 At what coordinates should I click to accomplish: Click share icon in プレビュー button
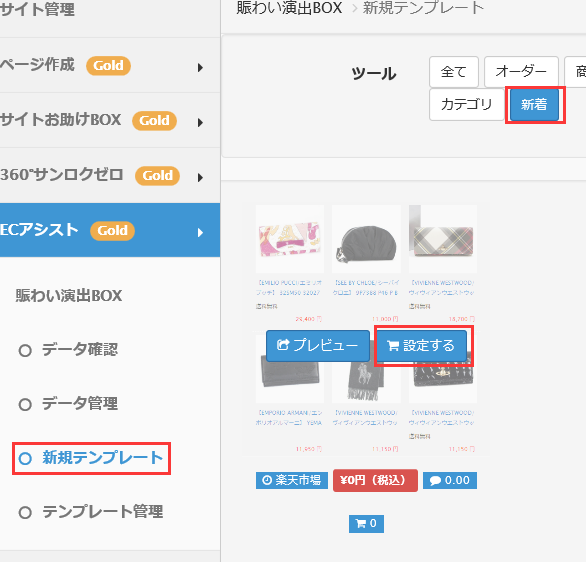coord(283,345)
